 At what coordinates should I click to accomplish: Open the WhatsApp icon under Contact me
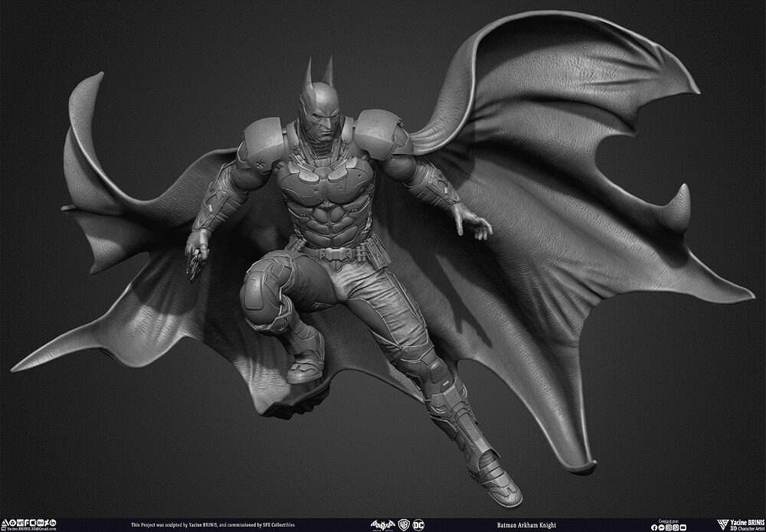pyautogui.click(x=676, y=527)
